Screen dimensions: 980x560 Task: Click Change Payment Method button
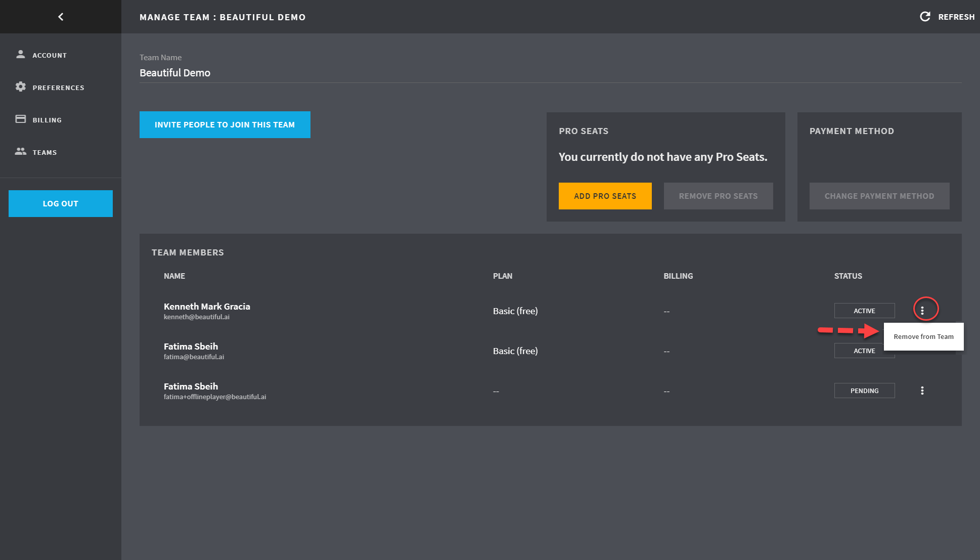[879, 196]
